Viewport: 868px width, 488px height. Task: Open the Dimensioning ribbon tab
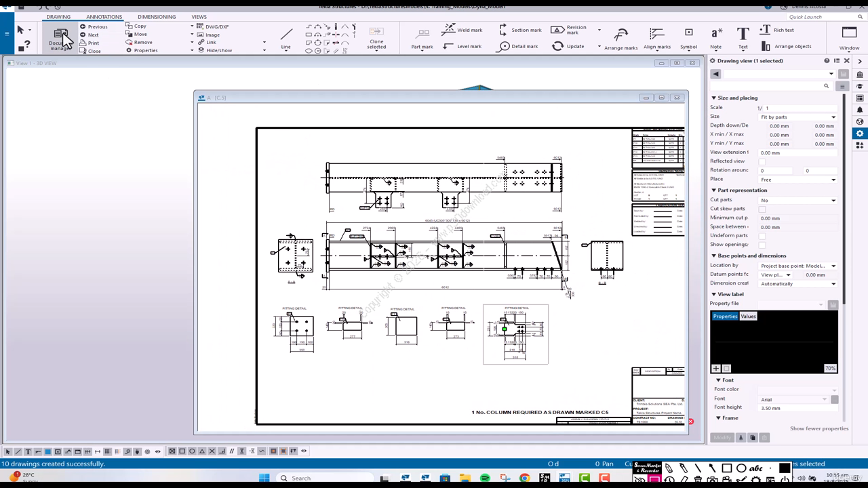click(156, 17)
